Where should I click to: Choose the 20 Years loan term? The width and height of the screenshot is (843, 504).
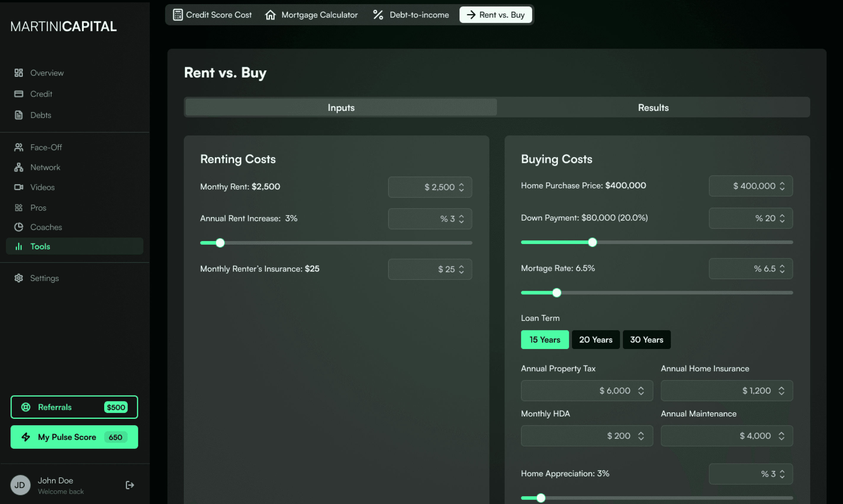(x=595, y=340)
